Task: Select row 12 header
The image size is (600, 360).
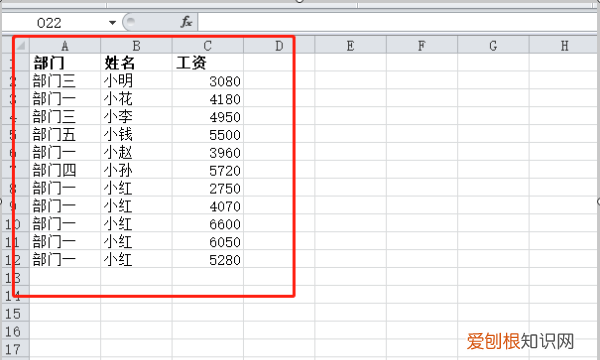Action: [x=15, y=260]
